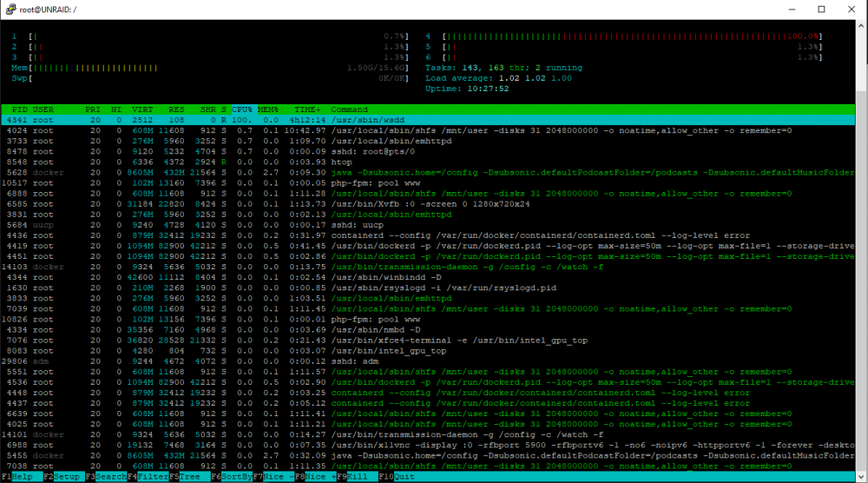
Task: Sort by the PID column header
Action: [x=19, y=109]
